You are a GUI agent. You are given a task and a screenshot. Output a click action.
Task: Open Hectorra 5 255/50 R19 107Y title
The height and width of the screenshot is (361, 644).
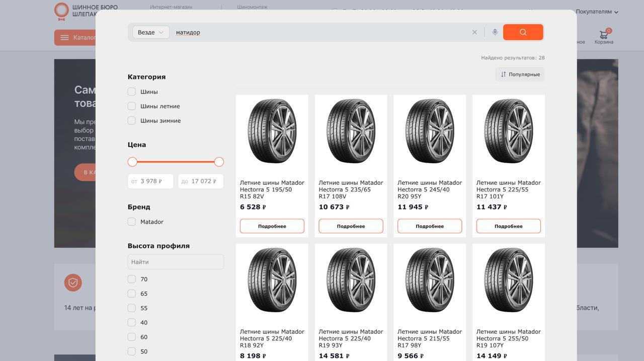[509, 338]
